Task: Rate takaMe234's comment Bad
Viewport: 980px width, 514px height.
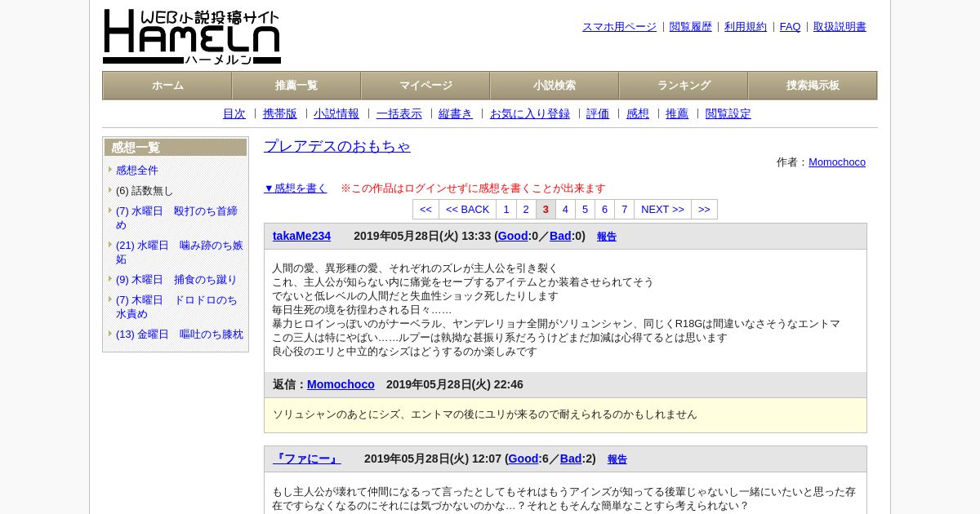Action: (x=560, y=237)
